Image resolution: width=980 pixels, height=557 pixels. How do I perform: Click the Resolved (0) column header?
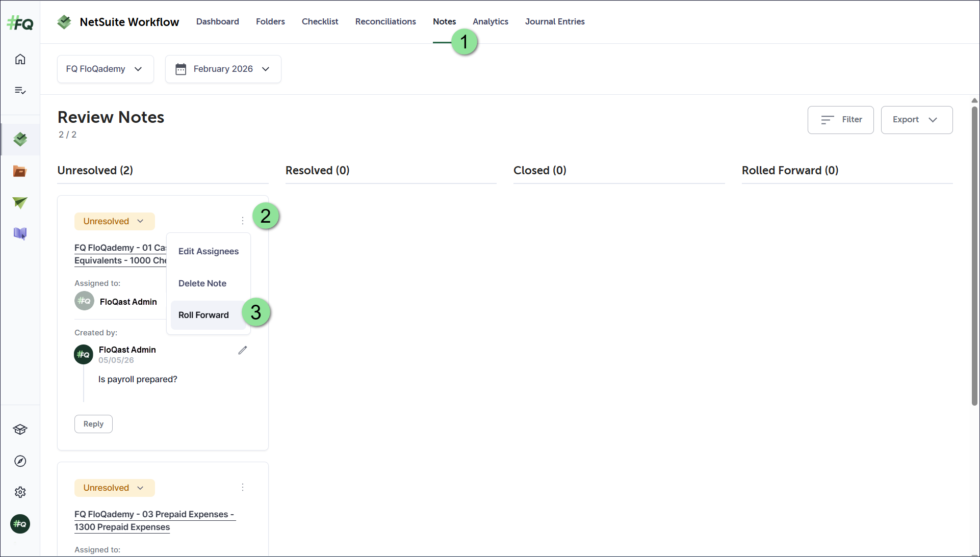[318, 170]
